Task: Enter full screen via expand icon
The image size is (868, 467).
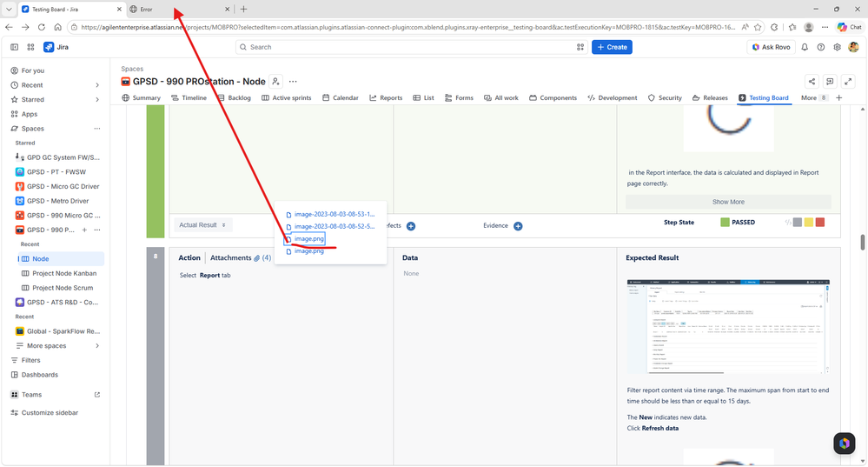Action: click(x=848, y=82)
